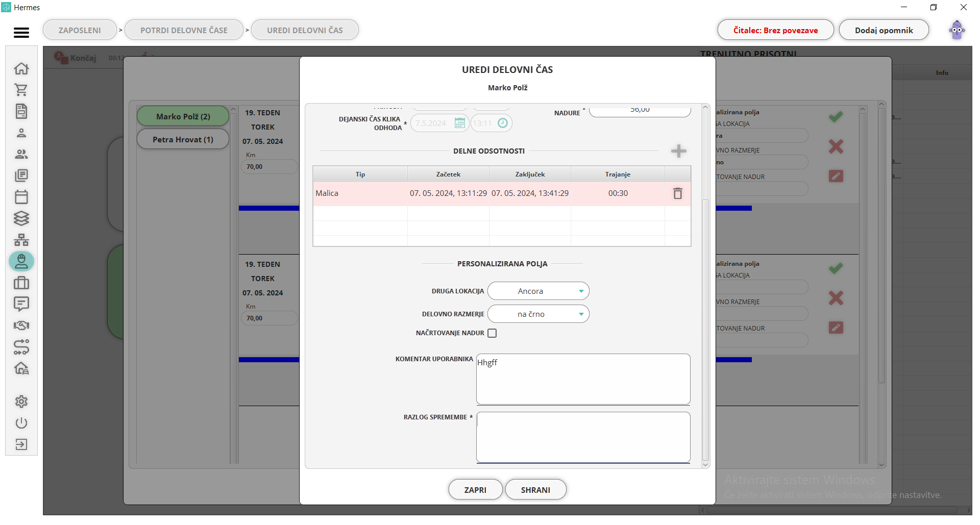
Task: Open the documents sidebar icon
Action: click(x=21, y=111)
